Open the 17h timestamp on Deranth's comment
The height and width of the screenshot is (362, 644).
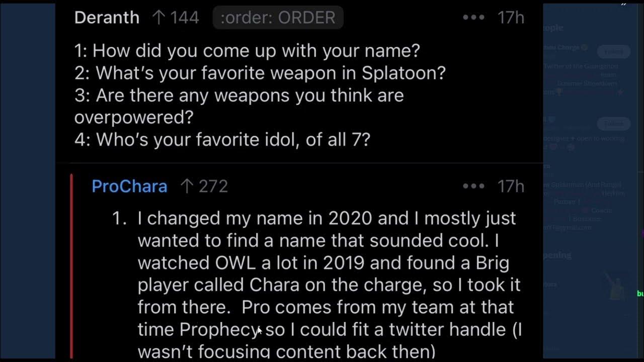[x=511, y=18]
